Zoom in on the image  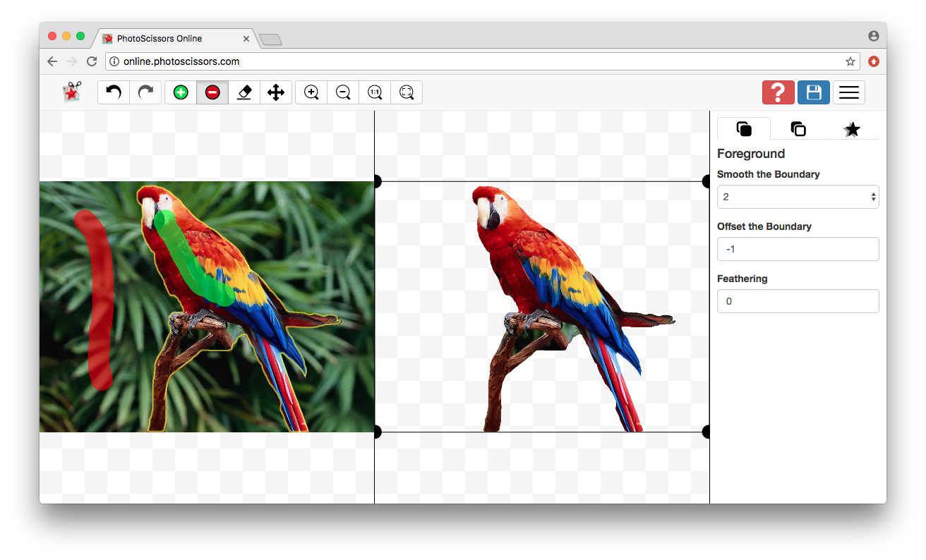tap(311, 92)
